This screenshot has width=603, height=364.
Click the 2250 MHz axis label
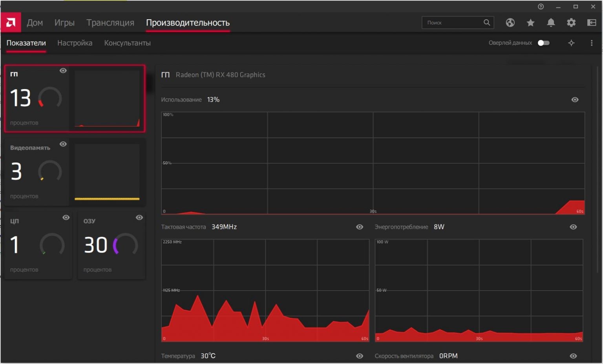(x=172, y=242)
